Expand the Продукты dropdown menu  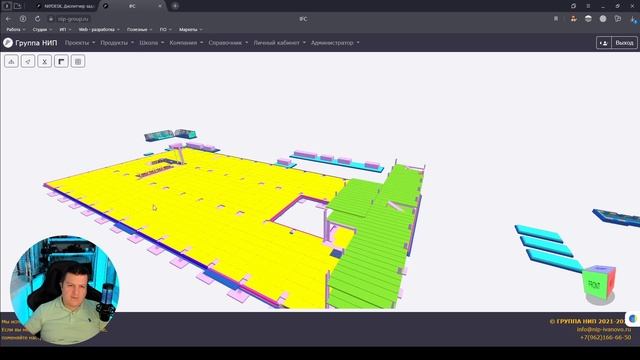[117, 43]
